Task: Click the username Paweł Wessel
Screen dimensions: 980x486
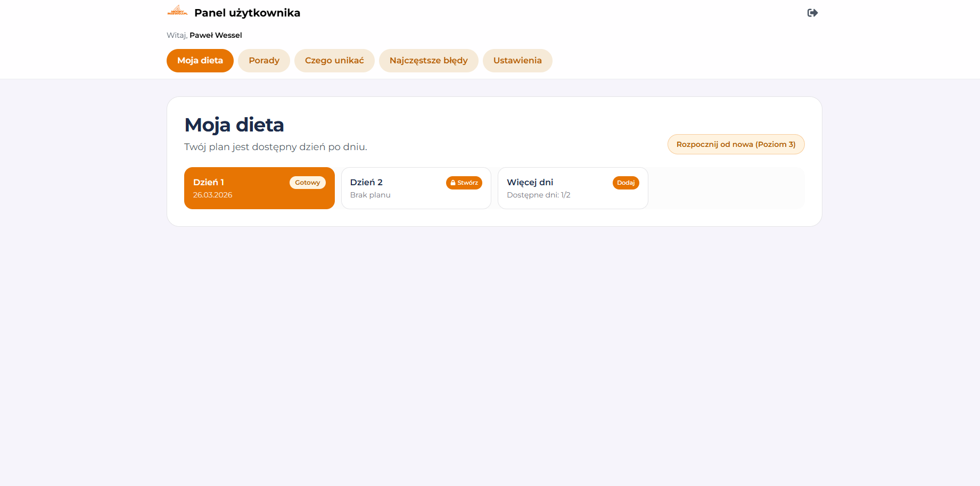Action: [x=216, y=35]
